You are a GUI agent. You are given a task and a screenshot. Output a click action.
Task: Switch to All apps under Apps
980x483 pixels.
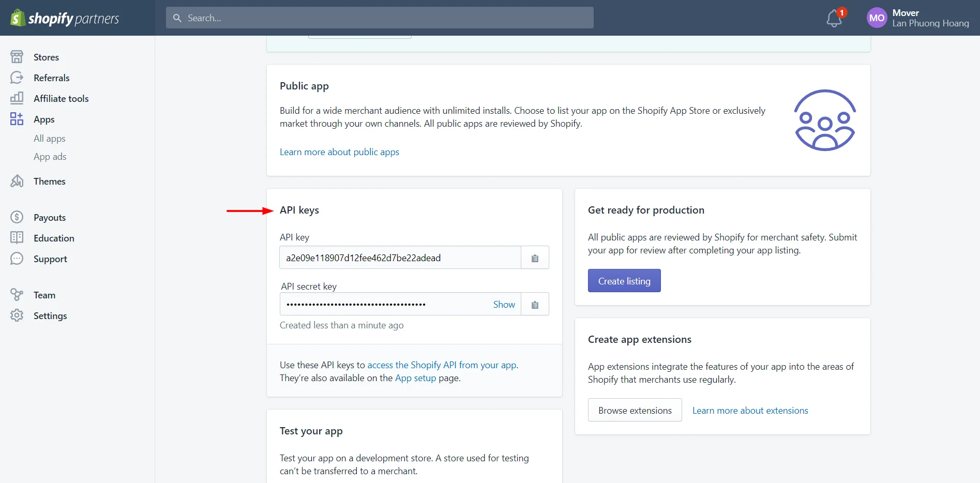pyautogui.click(x=49, y=138)
